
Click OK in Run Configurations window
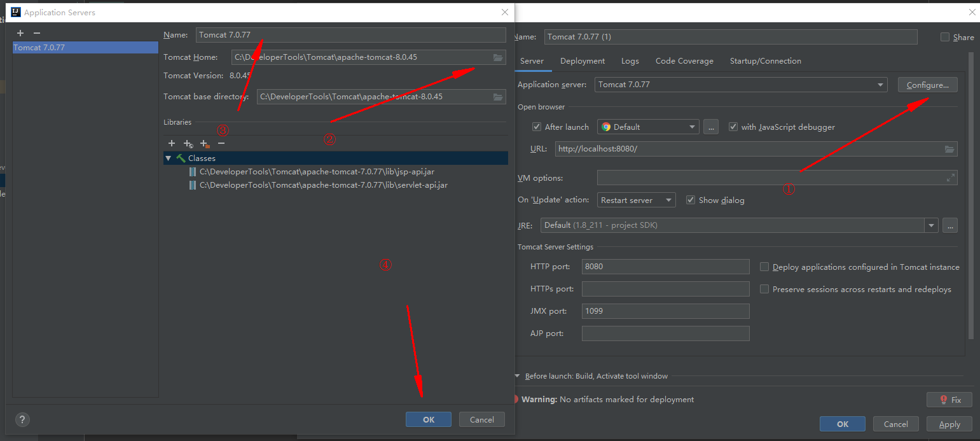843,424
